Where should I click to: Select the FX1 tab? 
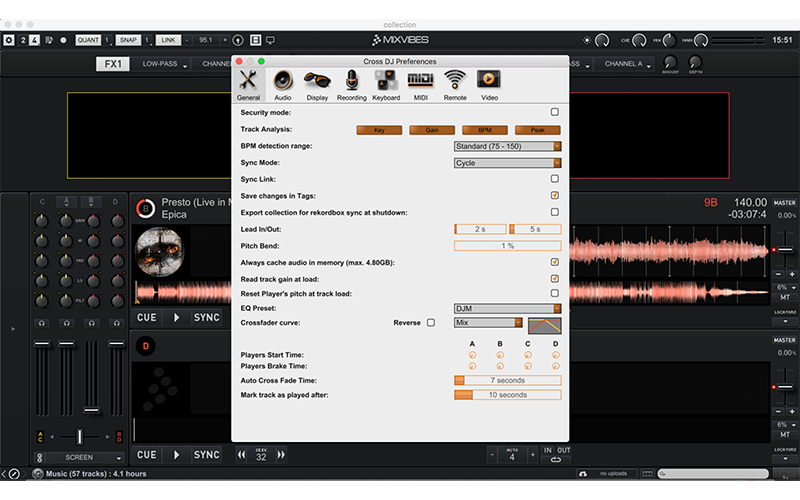113,64
